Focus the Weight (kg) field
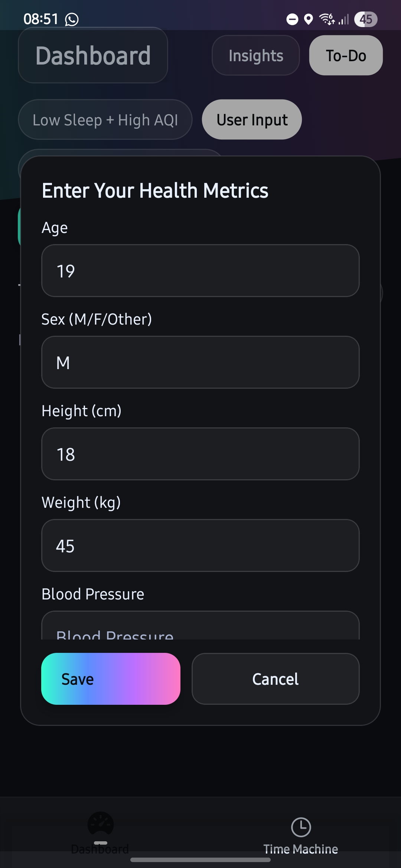This screenshot has height=868, width=401. (x=200, y=545)
